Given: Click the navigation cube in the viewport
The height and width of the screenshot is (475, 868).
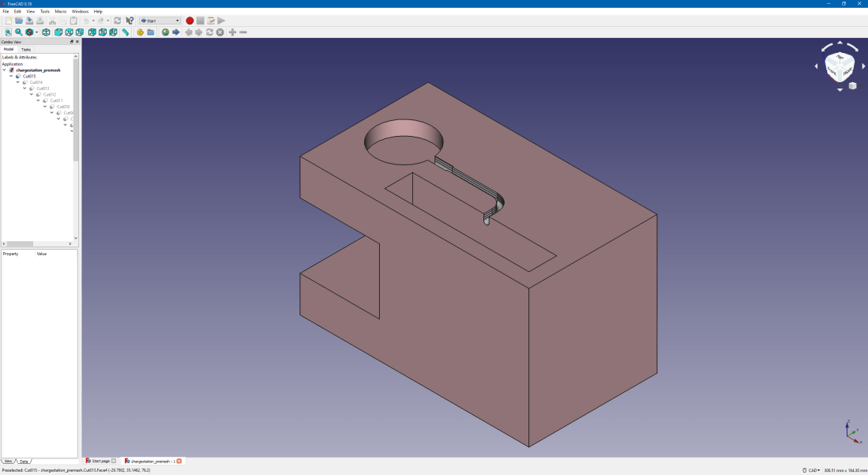Looking at the screenshot, I should [838, 66].
